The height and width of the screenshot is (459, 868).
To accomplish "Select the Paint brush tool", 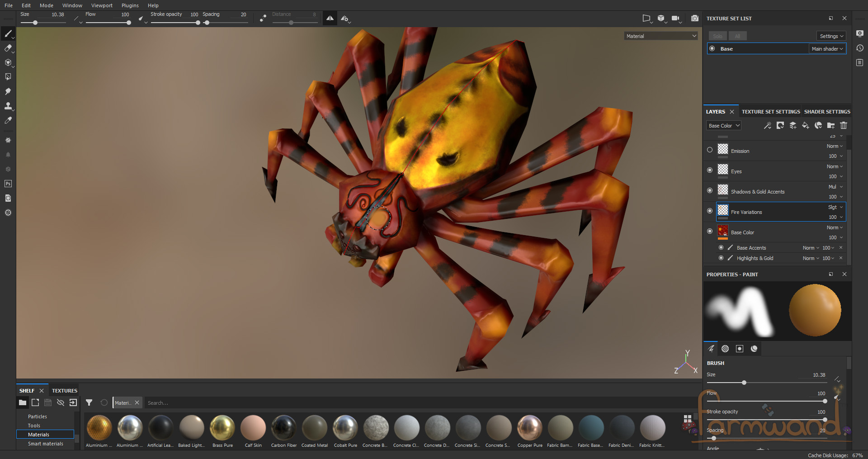I will 8,33.
